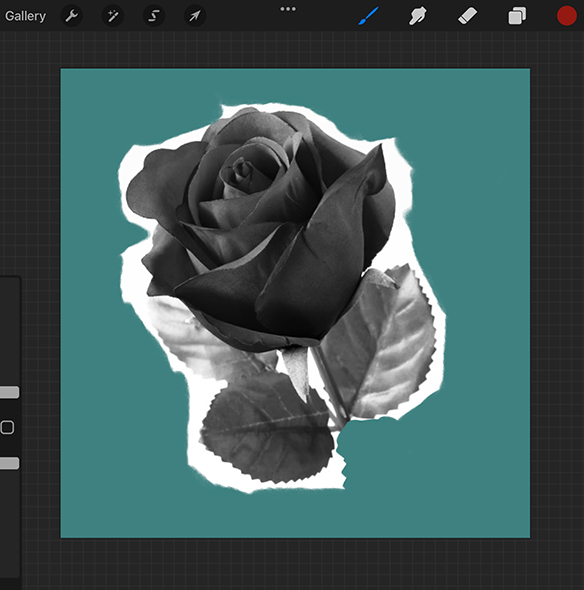Tap the three-dot menu at top
The image size is (584, 590).
click(x=288, y=9)
